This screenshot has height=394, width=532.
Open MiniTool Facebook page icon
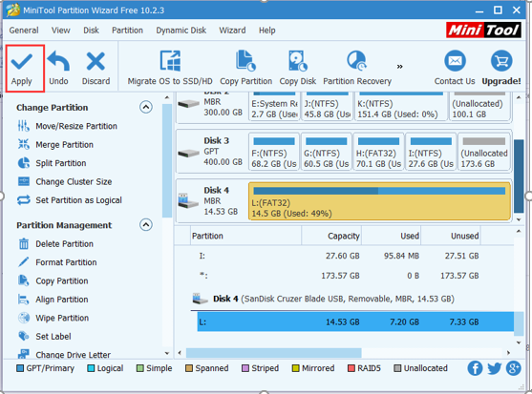tap(475, 368)
